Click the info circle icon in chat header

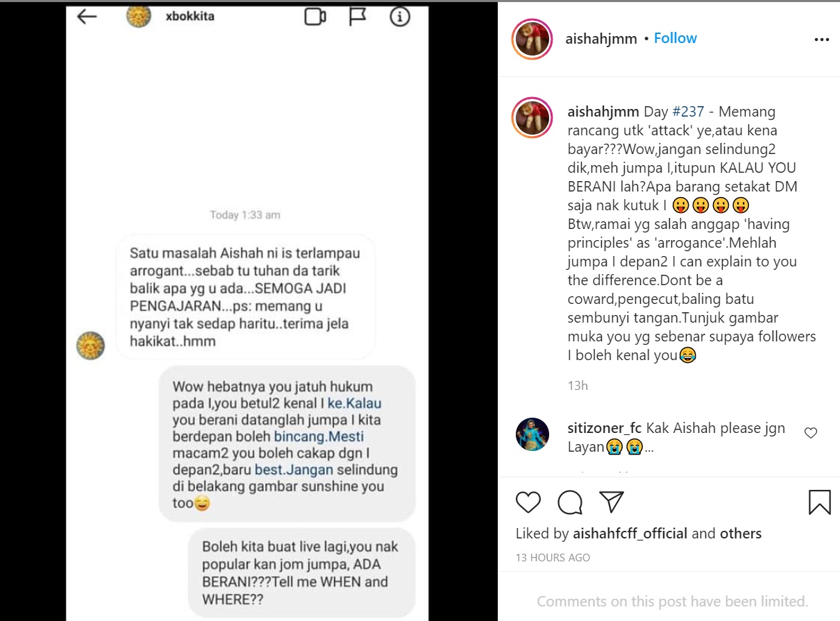[x=400, y=17]
